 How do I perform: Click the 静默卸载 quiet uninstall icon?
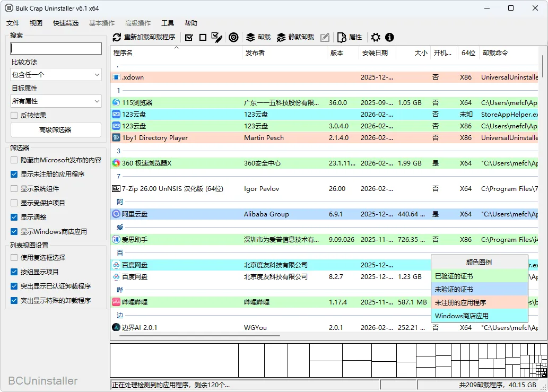tap(281, 37)
